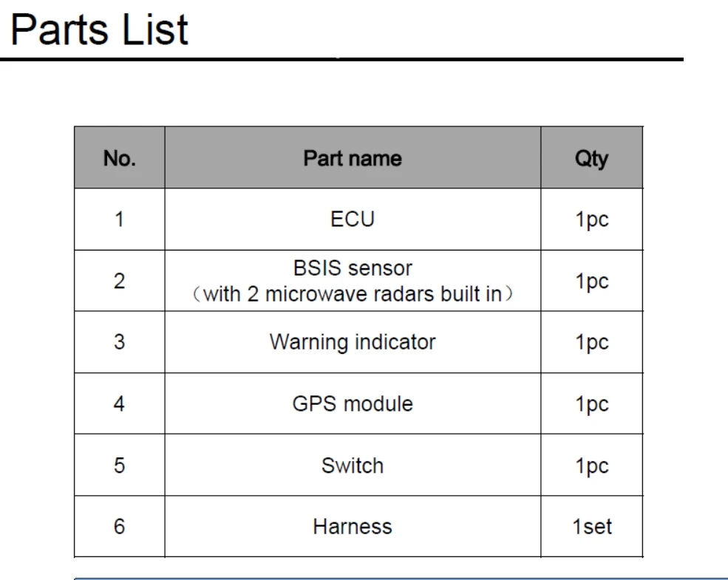The width and height of the screenshot is (728, 580).
Task: Click the Part name column header
Action: (x=353, y=158)
